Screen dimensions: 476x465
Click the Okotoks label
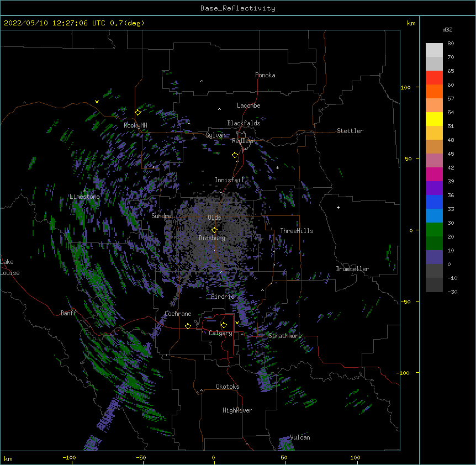[228, 387]
